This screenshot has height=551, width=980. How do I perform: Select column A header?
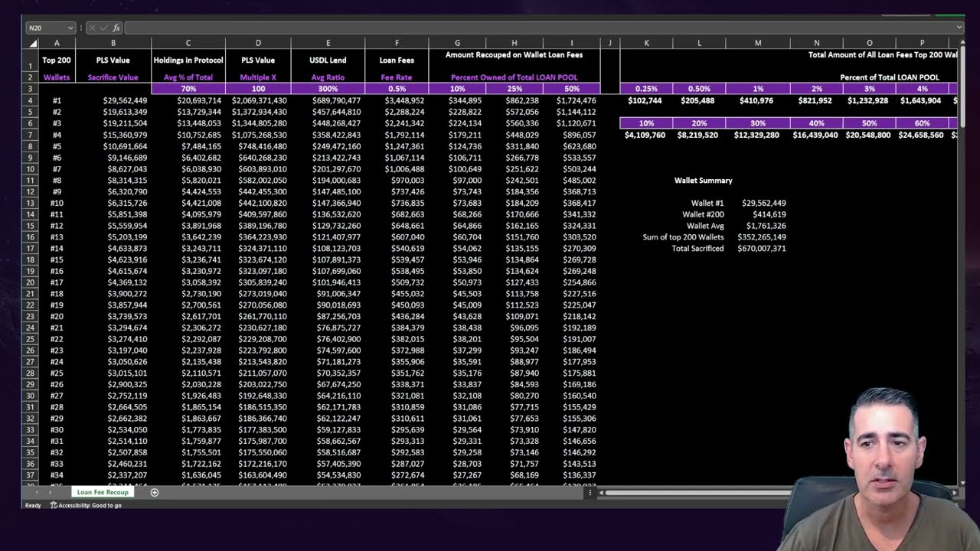[57, 43]
